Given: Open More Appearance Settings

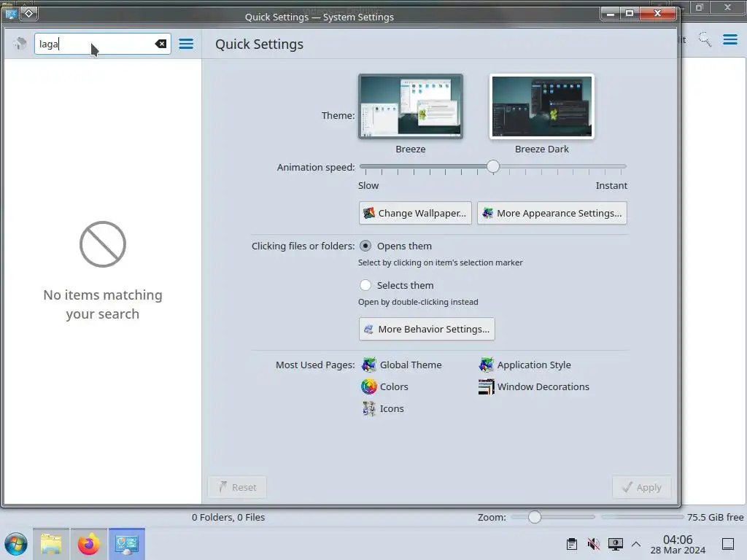Looking at the screenshot, I should click(x=551, y=213).
